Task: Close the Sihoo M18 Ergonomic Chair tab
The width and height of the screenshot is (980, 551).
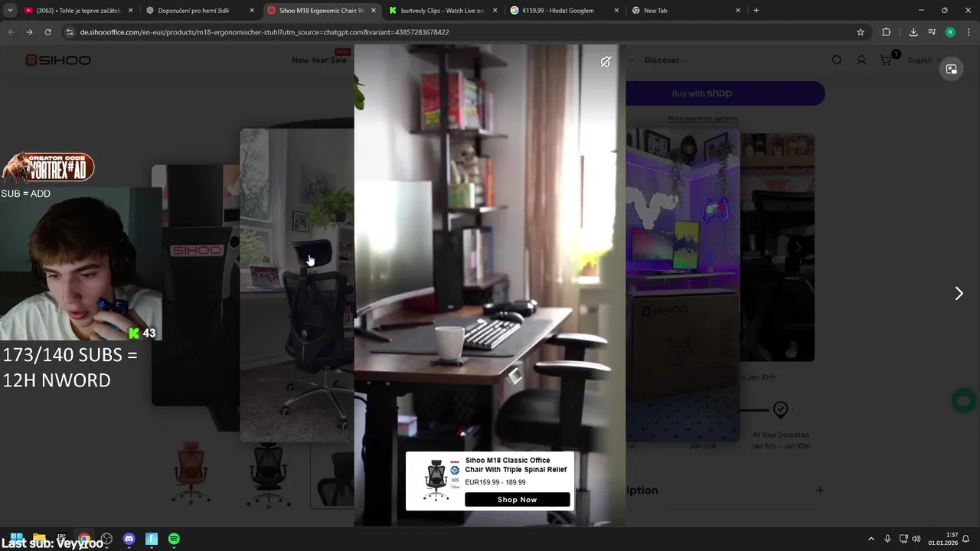Action: (x=374, y=11)
